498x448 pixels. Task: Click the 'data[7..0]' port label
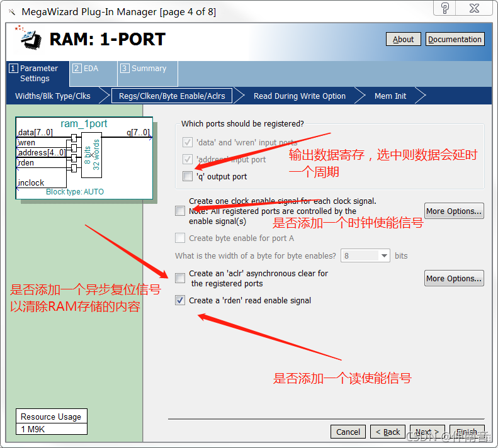(x=35, y=132)
